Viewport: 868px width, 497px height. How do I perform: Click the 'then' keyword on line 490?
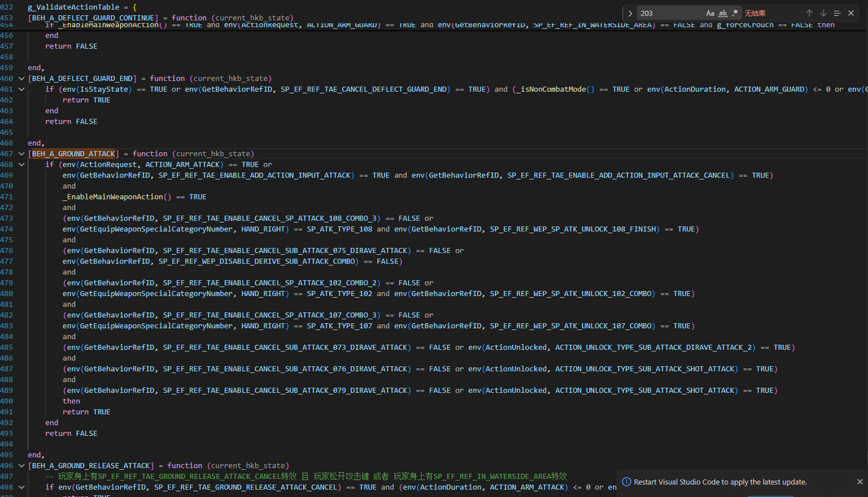pyautogui.click(x=71, y=401)
